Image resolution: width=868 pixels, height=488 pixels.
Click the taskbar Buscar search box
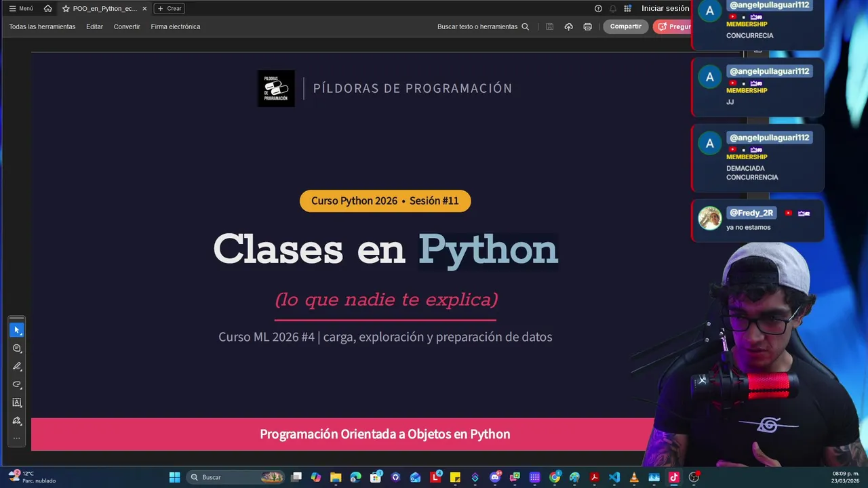point(235,477)
